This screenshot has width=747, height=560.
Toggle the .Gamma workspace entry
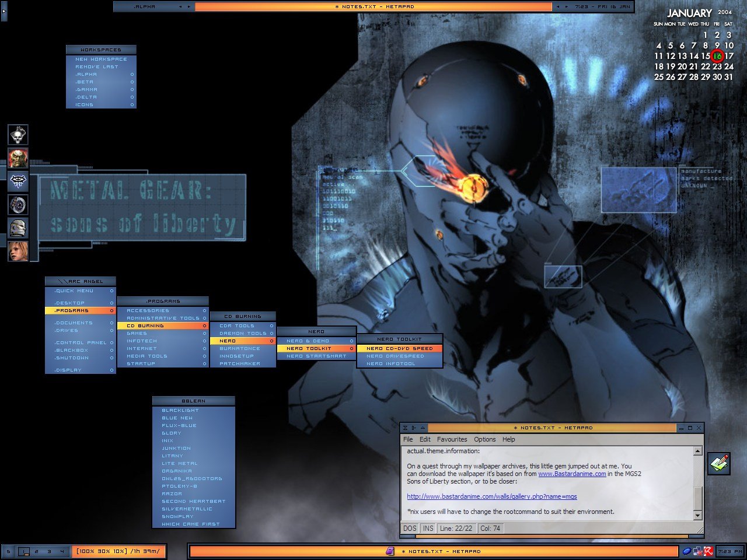pyautogui.click(x=101, y=90)
